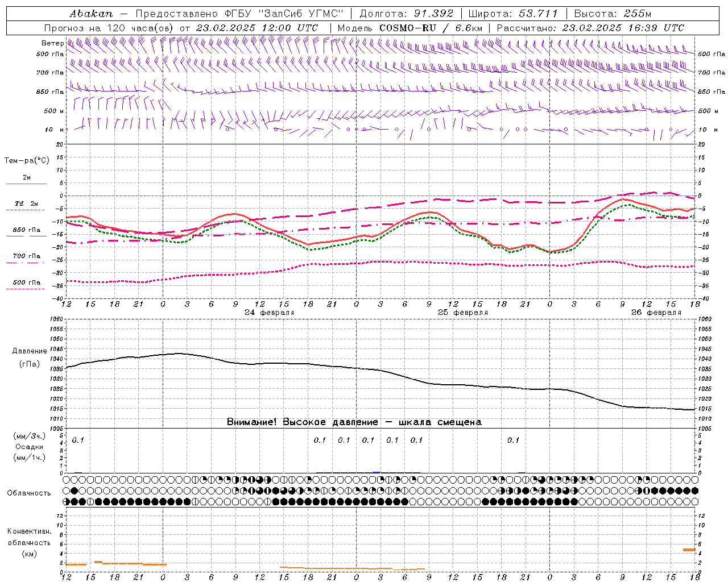Click the "Конвективн." convective label
This screenshot has height=582, width=728.
[x=30, y=531]
